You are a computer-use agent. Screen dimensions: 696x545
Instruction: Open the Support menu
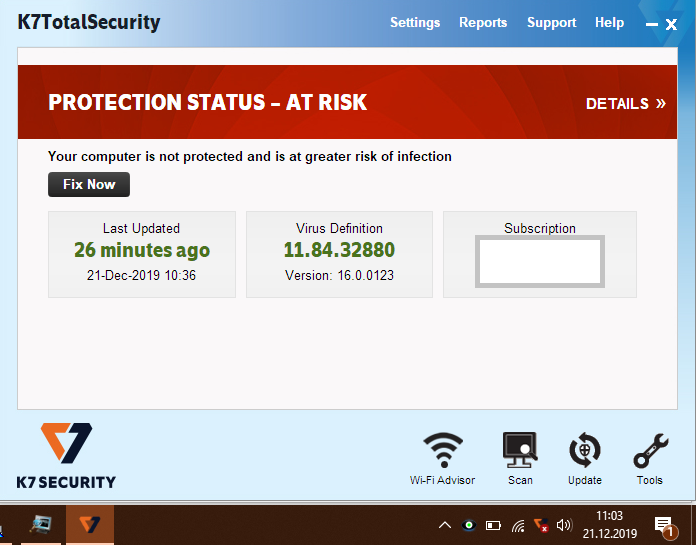552,22
